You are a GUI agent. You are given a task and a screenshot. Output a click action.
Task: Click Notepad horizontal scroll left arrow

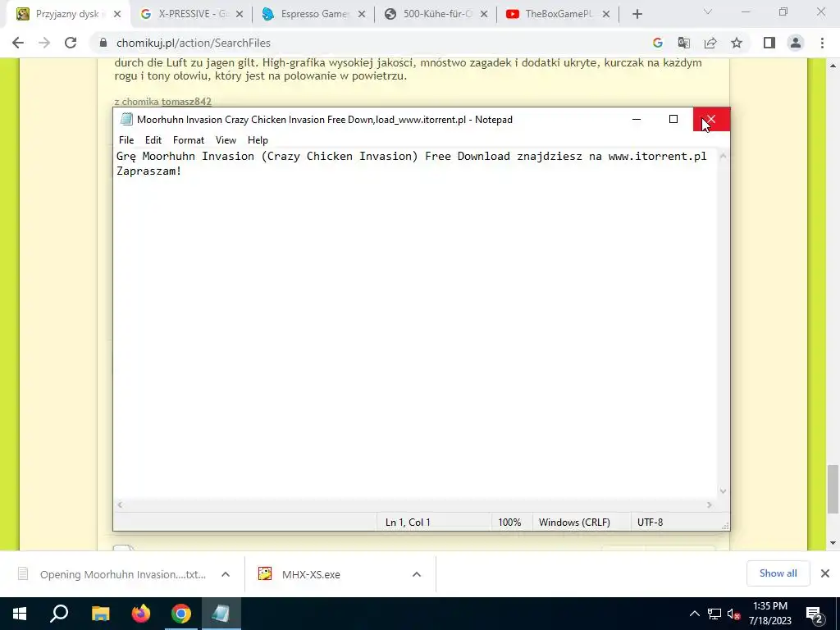(x=120, y=504)
